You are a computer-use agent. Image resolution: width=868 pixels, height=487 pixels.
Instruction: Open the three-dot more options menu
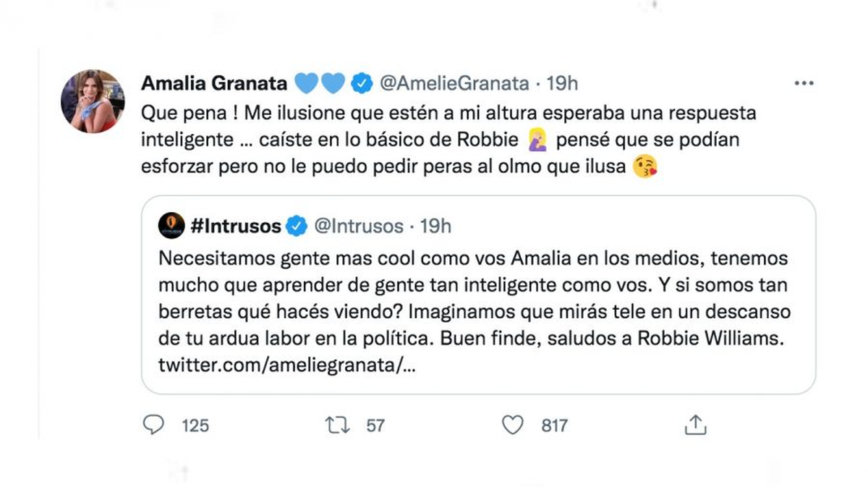(804, 83)
